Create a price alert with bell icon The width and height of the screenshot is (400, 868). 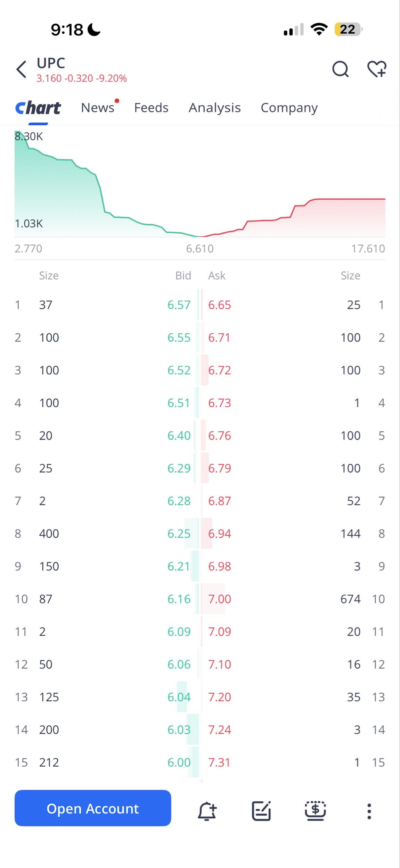207,811
